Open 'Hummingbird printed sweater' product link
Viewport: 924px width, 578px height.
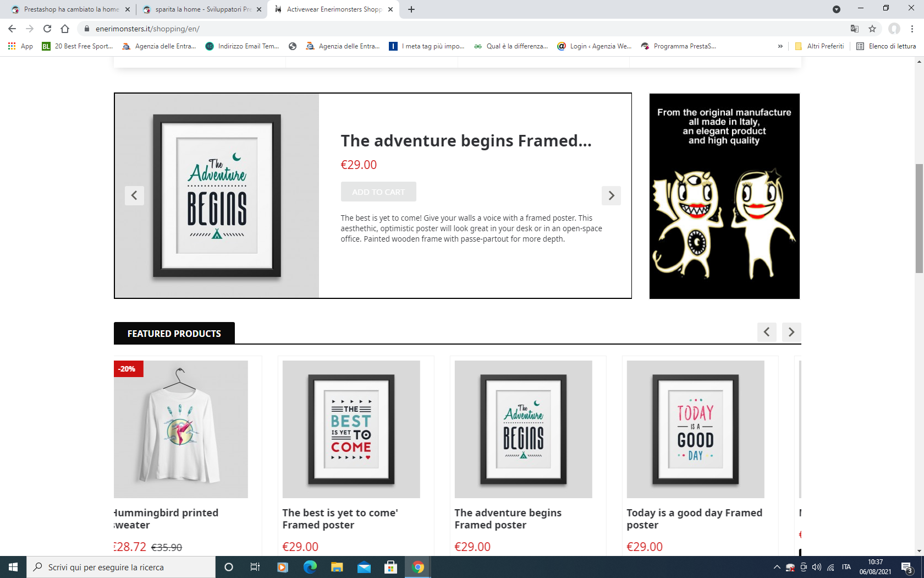pyautogui.click(x=166, y=519)
